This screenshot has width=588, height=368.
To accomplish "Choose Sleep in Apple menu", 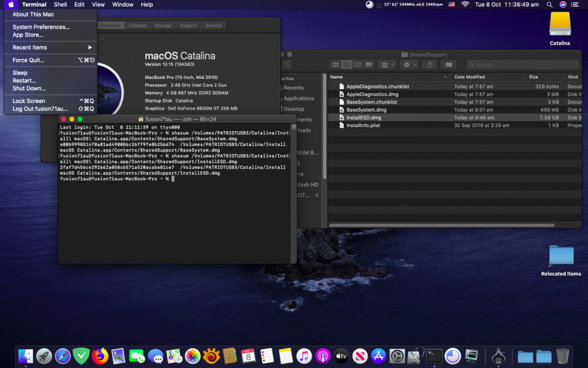I will 50,73.
